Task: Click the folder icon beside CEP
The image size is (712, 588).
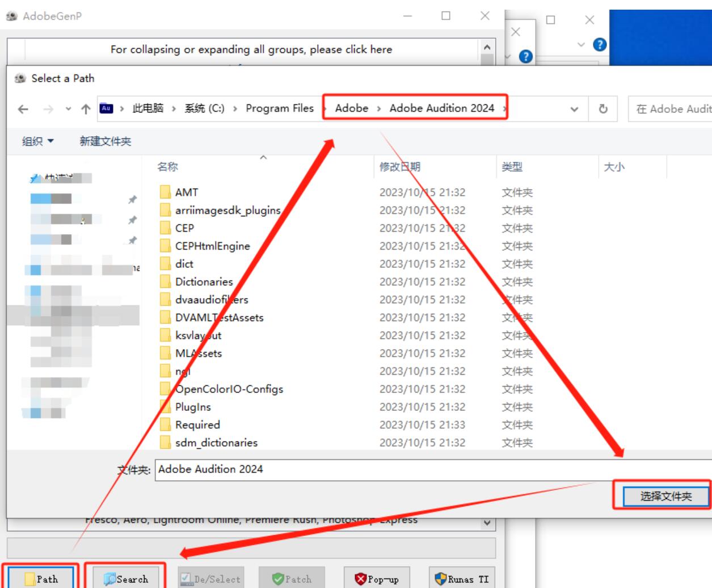Action: pyautogui.click(x=165, y=228)
